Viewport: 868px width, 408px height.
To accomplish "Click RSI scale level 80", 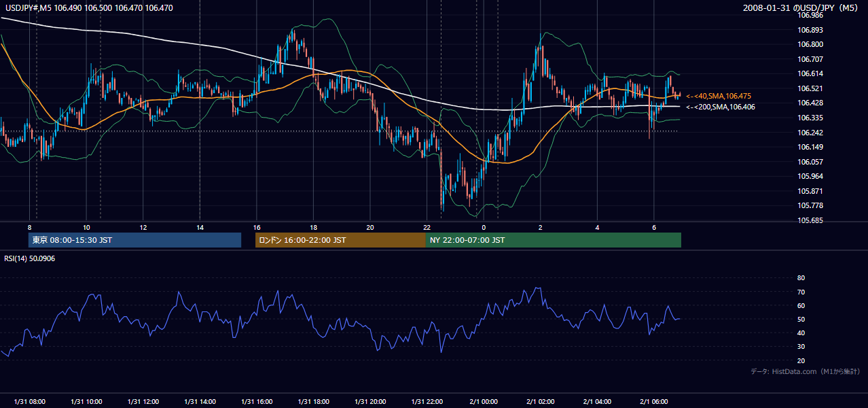I will 801,278.
